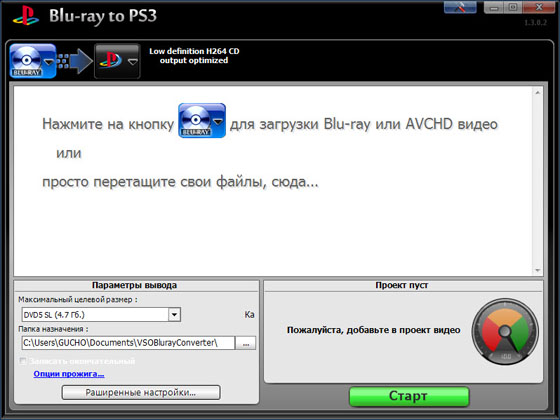
Task: Click the quality gauge meter
Action: tap(505, 332)
